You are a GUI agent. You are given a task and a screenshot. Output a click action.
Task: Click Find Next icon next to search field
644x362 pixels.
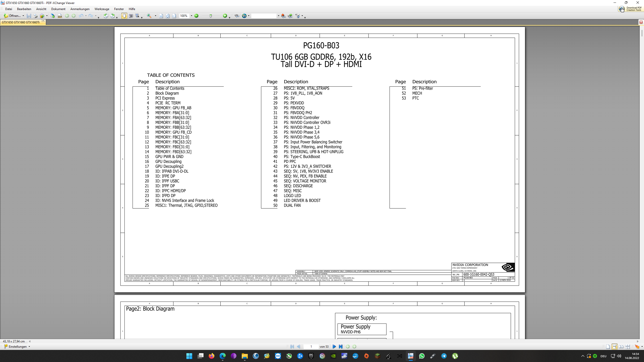tap(290, 16)
